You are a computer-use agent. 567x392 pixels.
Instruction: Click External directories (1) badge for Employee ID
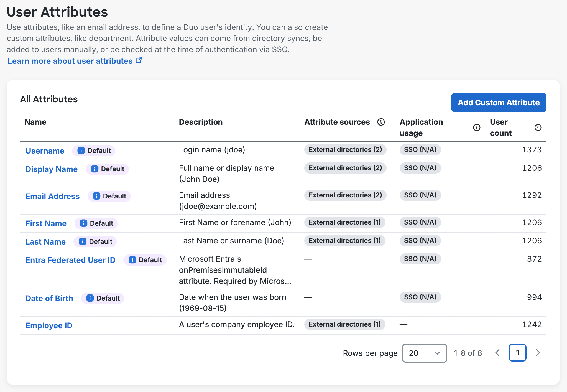(344, 324)
